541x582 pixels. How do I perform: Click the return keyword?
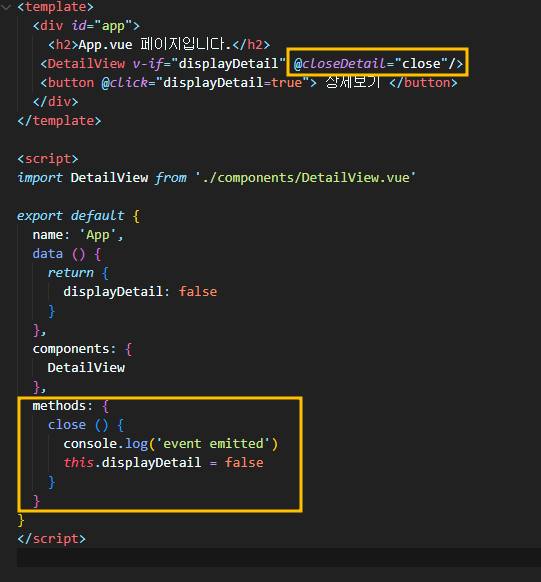[71, 273]
